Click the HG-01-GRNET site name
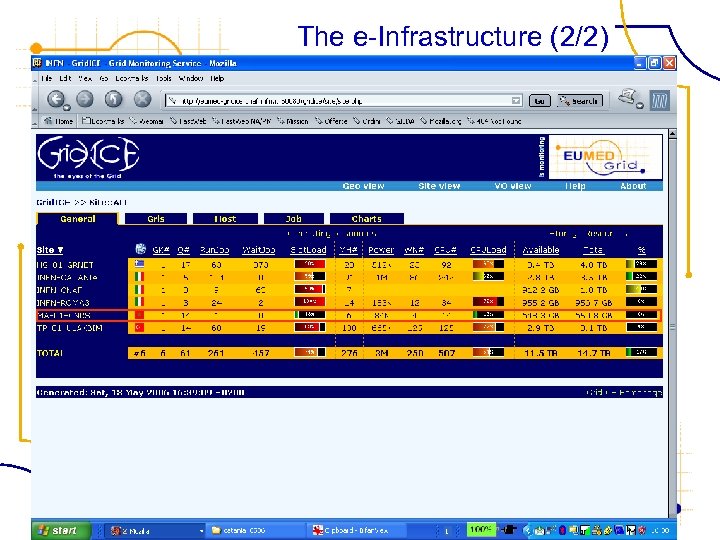Screen dimensions: 720x540 pos(65,264)
